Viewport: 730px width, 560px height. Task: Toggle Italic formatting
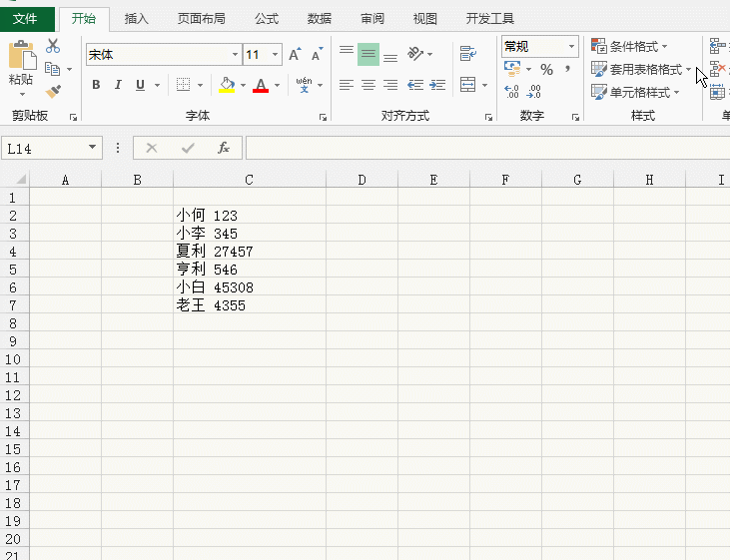(x=118, y=85)
